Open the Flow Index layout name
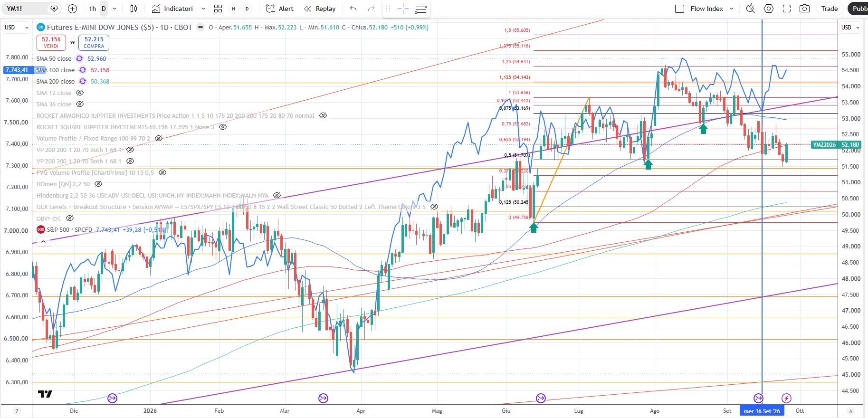Image resolution: width=868 pixels, height=418 pixels. [x=706, y=9]
